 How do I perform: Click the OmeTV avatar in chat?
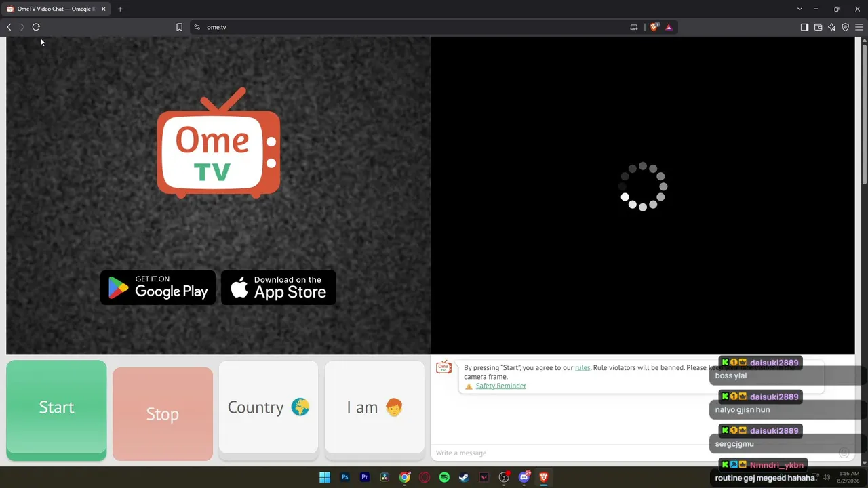(443, 367)
